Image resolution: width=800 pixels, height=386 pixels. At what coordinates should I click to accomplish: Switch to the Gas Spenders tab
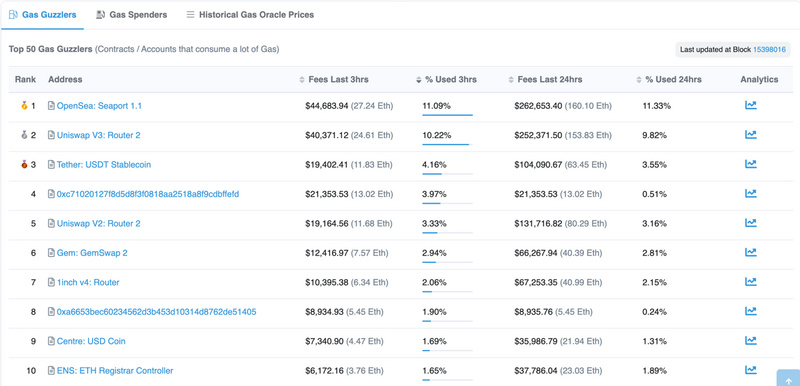pyautogui.click(x=132, y=15)
